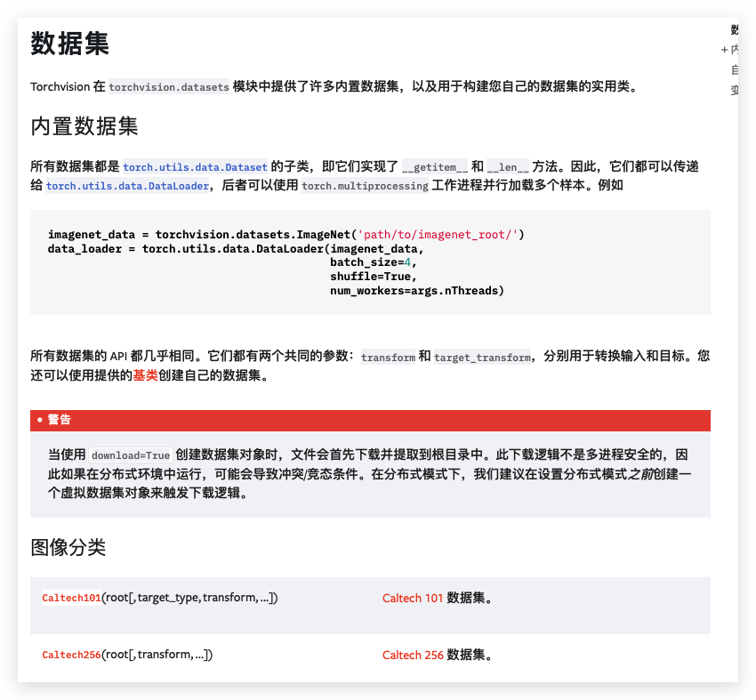Click the 'path/to/imagenet_root/' string in code
The image size is (756, 700).
(x=438, y=234)
